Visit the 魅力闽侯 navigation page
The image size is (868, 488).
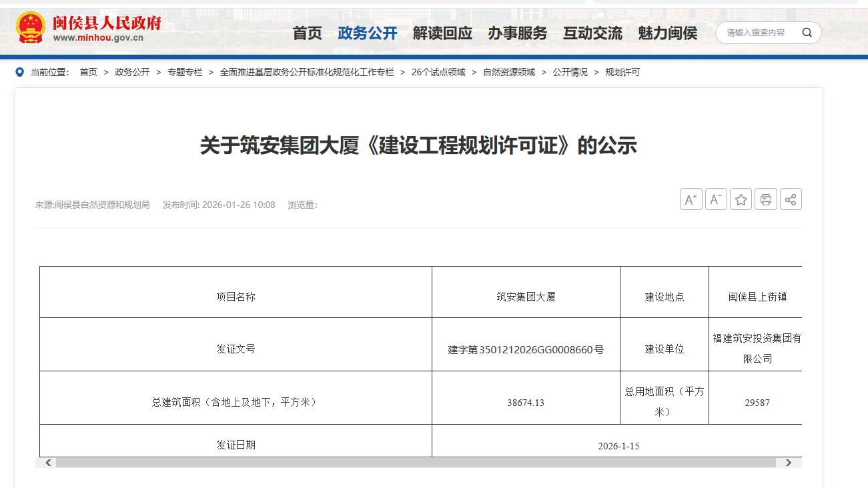click(x=667, y=33)
